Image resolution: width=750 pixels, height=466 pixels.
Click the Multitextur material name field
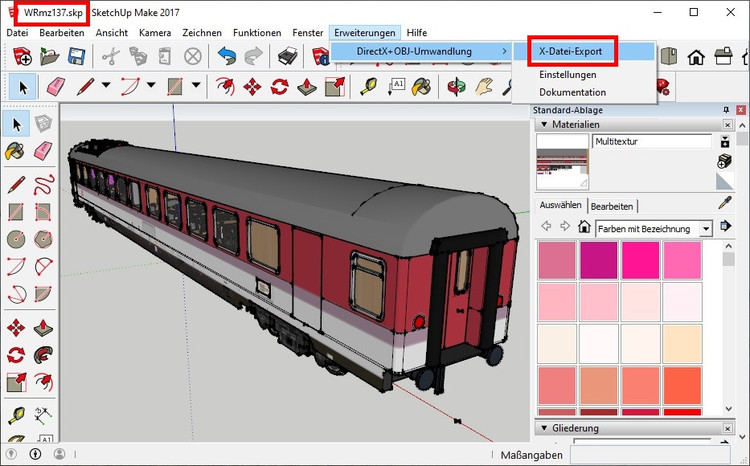point(652,141)
